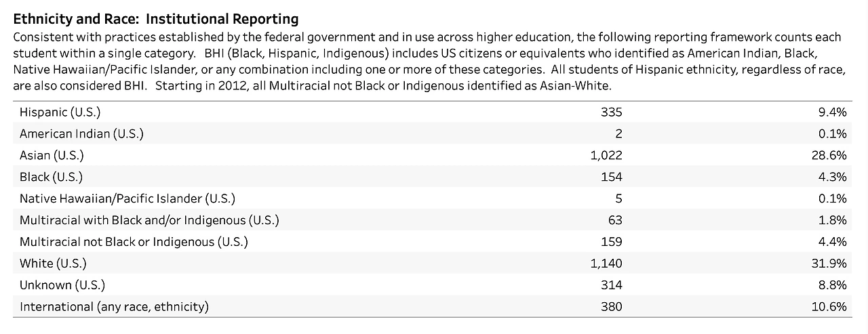This screenshot has width=868, height=334.
Task: Click Native Hawaiian/Pacific Islander row label
Action: tap(127, 199)
